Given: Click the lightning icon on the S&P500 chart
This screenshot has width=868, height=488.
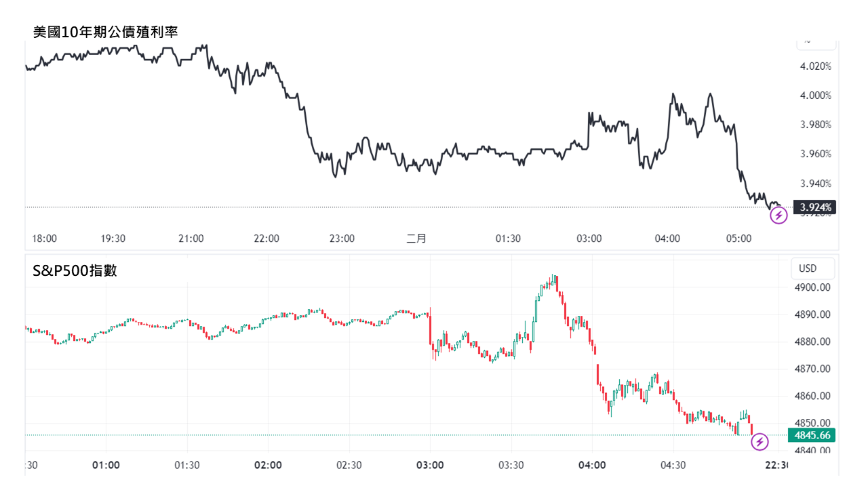Looking at the screenshot, I should (760, 443).
